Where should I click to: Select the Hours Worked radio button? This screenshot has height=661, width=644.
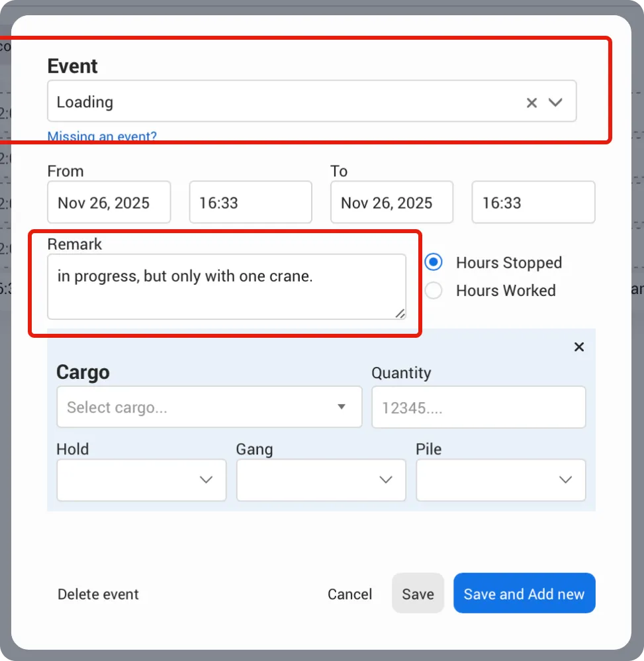coord(434,291)
